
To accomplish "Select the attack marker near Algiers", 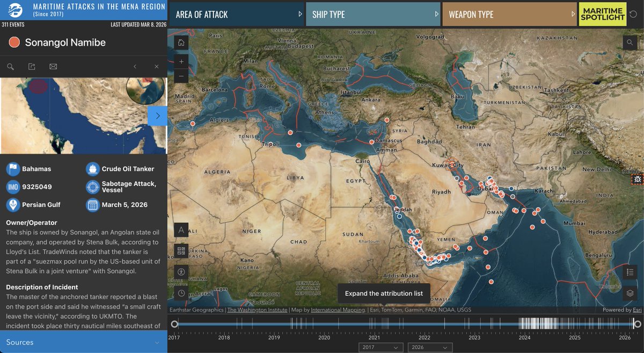I will click(x=193, y=124).
